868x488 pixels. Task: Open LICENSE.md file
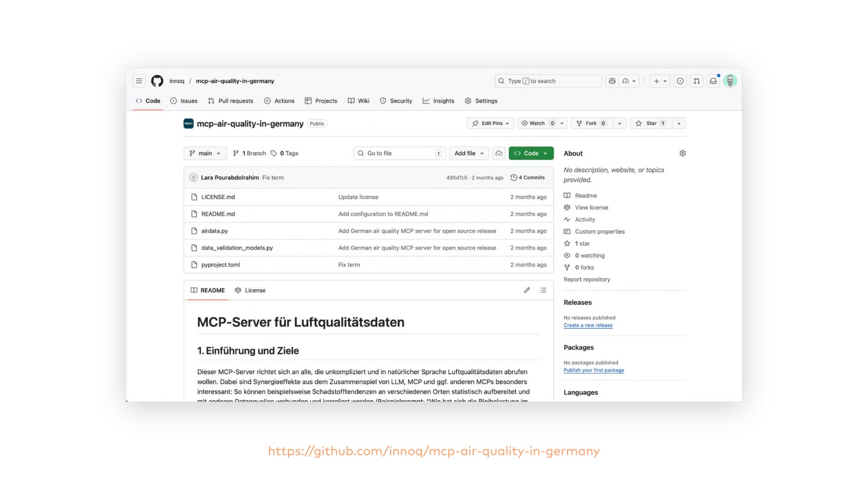click(x=218, y=197)
